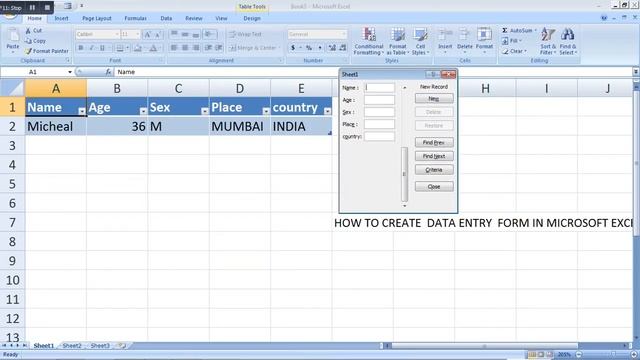Expand the number format General dropdown
Viewport: 640px width, 360px height.
click(344, 34)
